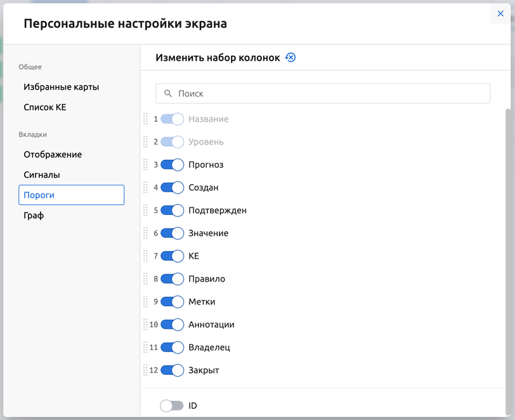Click the reset columns icon next to heading

click(290, 58)
